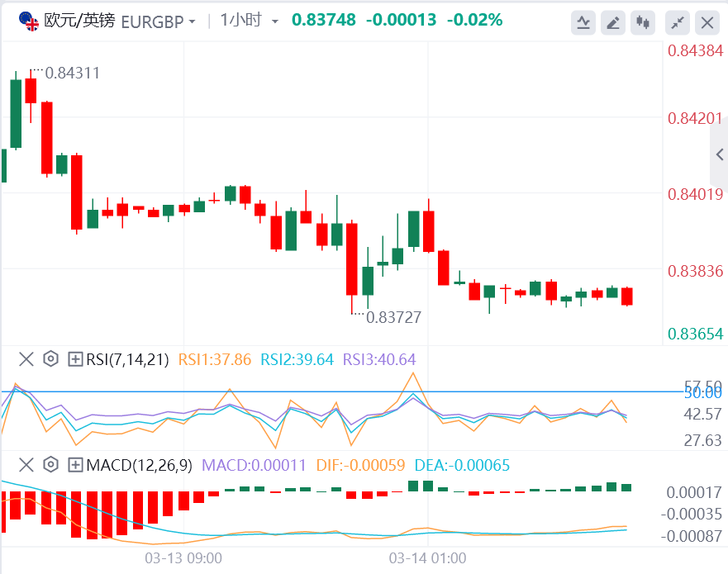Click the MACD:0.00011 value
Viewport: 728px width, 574px height.
tap(254, 465)
